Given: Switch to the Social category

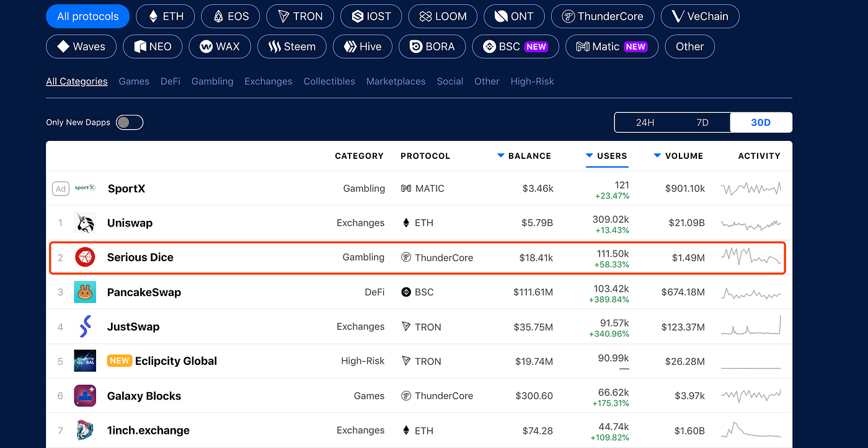Looking at the screenshot, I should point(450,81).
